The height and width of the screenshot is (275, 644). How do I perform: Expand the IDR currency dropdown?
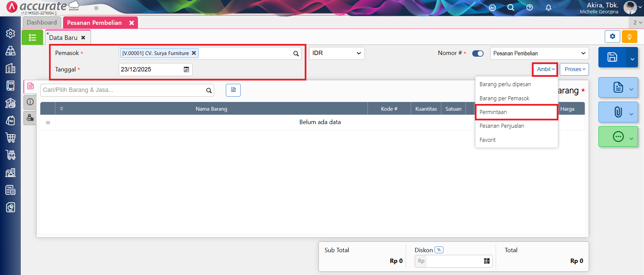tap(337, 53)
